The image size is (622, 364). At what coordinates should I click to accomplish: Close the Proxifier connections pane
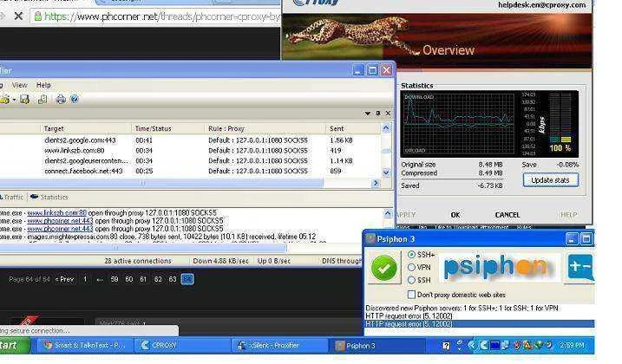[388, 114]
